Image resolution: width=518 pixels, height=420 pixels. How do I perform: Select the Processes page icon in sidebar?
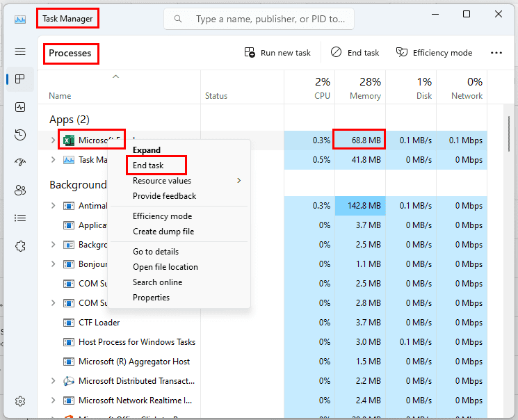click(x=20, y=79)
